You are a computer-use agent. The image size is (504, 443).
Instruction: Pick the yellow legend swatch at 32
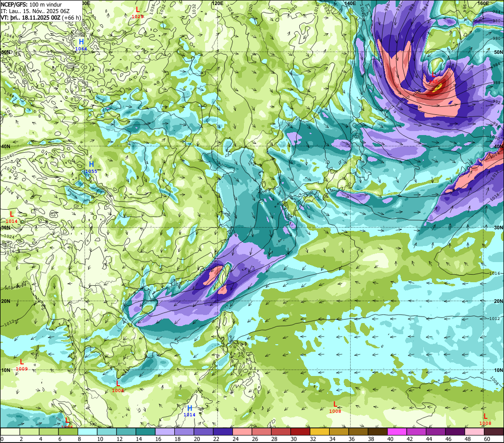320,431
